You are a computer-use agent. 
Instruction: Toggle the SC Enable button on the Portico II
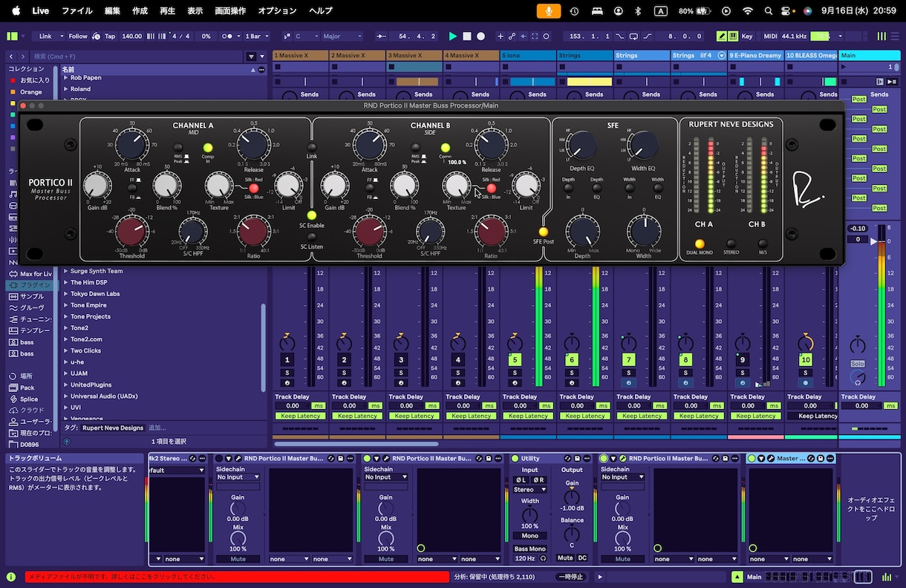[x=312, y=215]
